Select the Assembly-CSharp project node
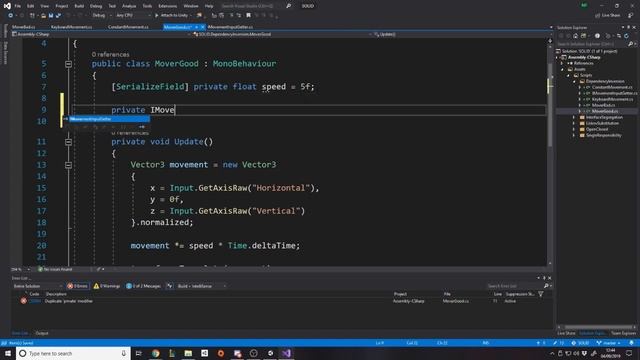 pos(584,57)
